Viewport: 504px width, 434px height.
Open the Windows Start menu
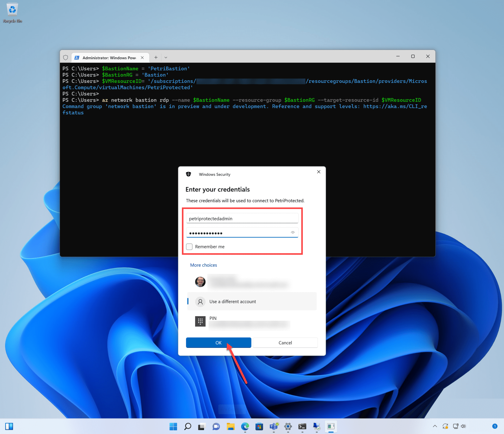(x=173, y=426)
